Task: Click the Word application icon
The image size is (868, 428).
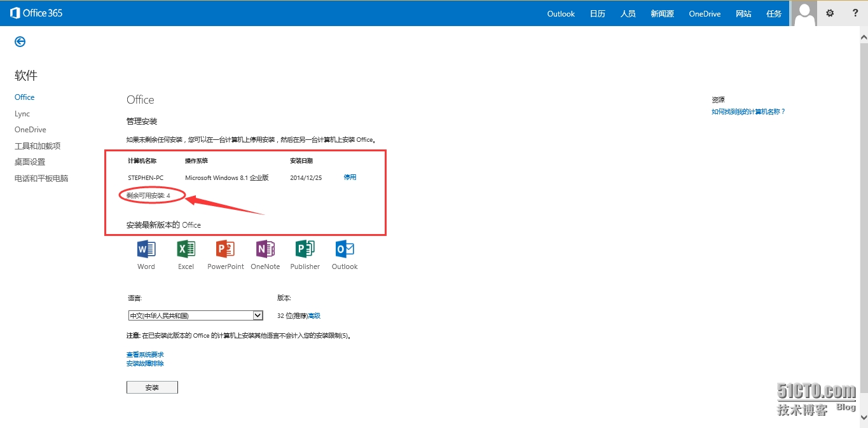Action: [146, 249]
